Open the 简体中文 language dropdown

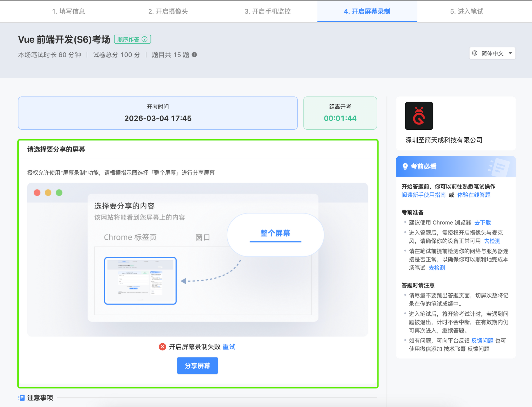click(492, 53)
